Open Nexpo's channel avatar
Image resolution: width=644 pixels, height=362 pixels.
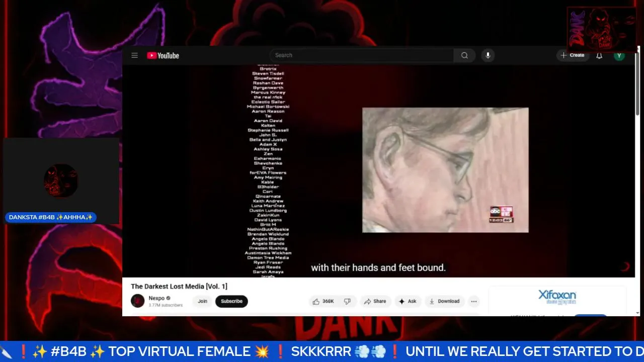tap(137, 301)
